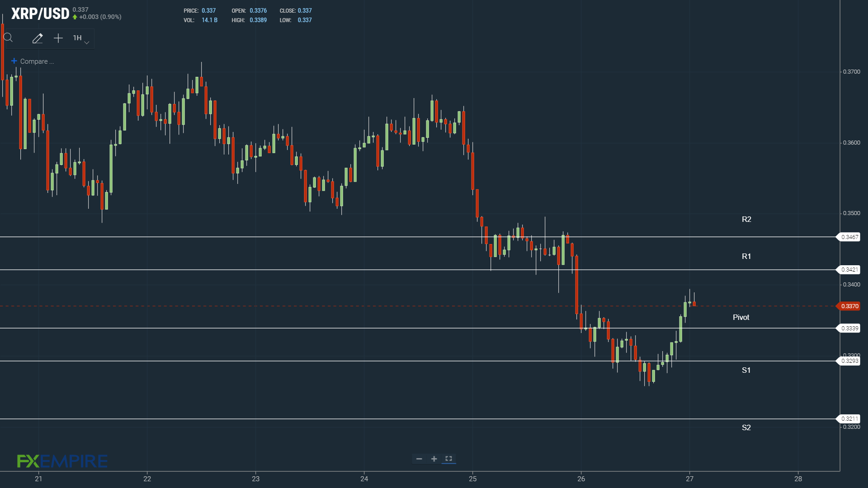Click the 0.3700 price axis value
868x488 pixels.
852,72
